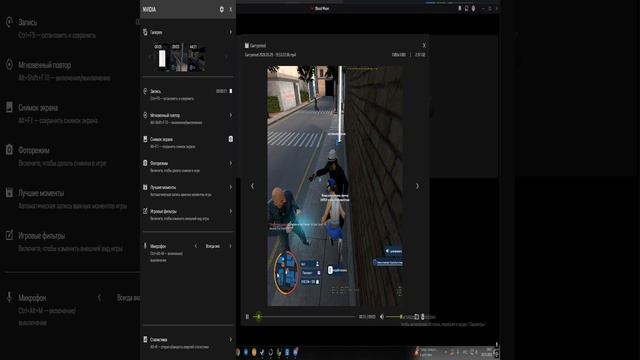This screenshot has width=640, height=360.
Task: Expand the Галерея section chevron
Action: pos(231,32)
